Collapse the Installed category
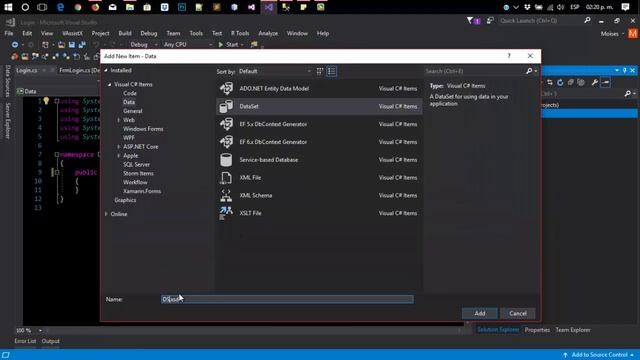Image resolution: width=640 pixels, height=360 pixels. click(106, 70)
